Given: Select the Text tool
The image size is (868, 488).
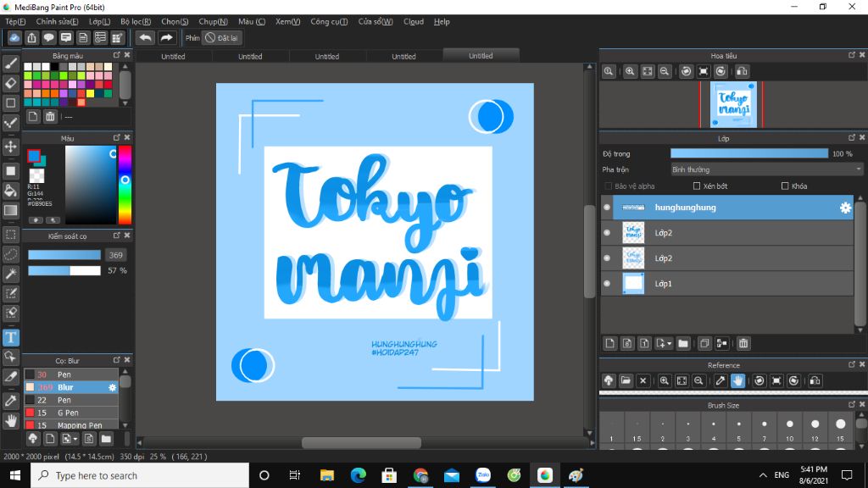Looking at the screenshot, I should [11, 337].
